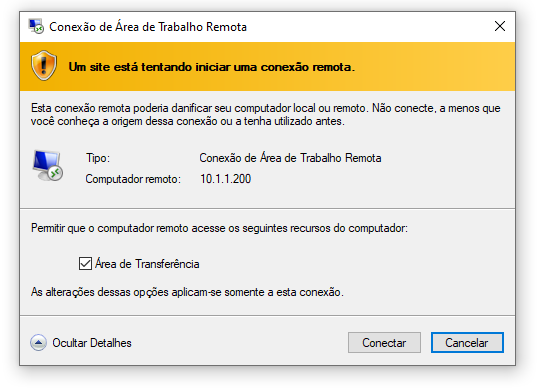
Task: Click the Computador remoto label
Action: point(133,179)
